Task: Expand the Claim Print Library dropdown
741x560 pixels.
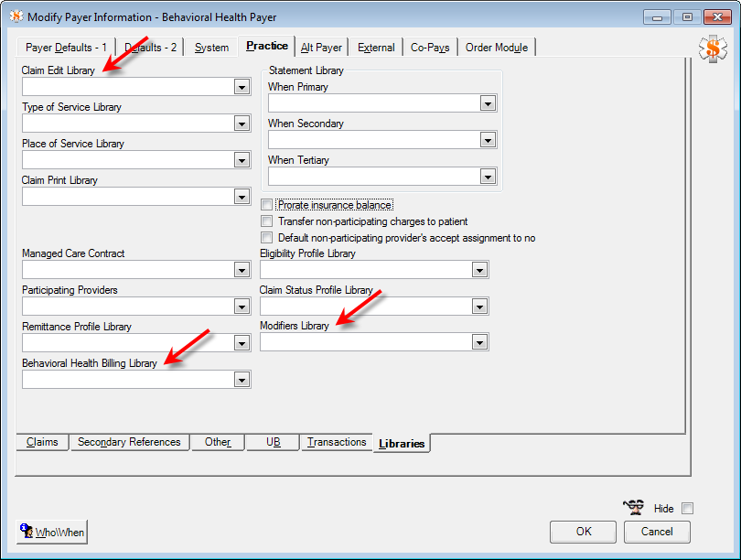Action: (242, 197)
